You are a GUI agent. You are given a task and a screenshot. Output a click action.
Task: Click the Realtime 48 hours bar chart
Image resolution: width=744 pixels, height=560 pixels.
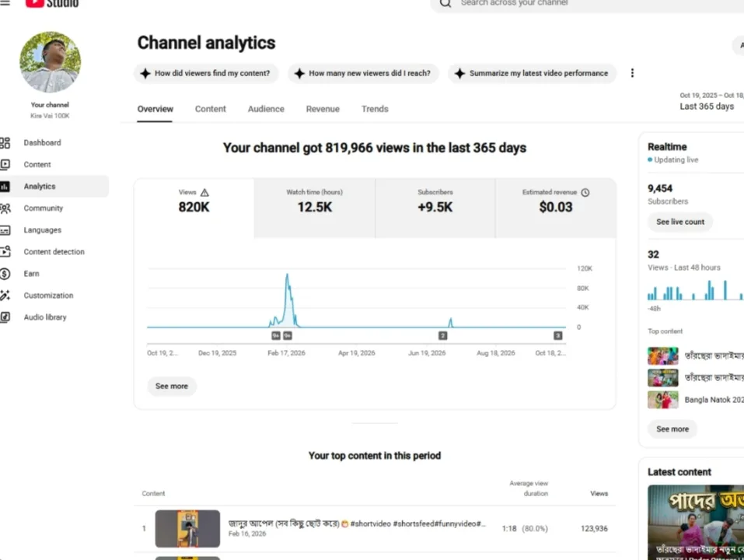tap(696, 290)
